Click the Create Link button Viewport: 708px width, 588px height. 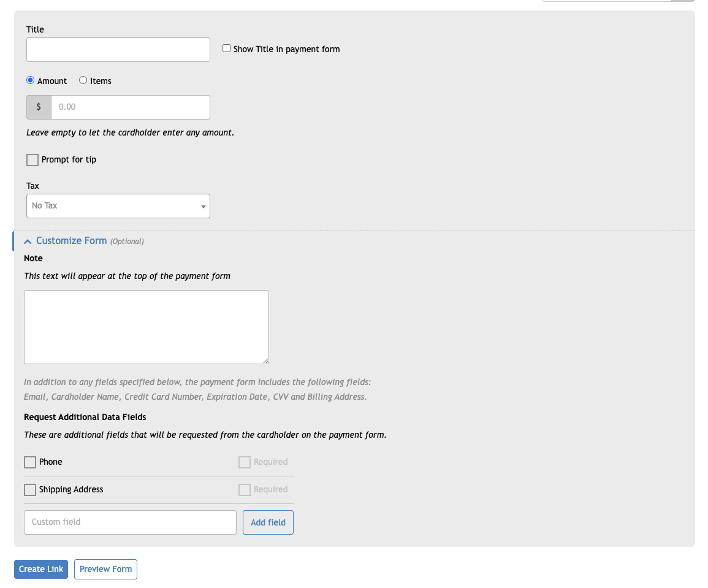coord(41,569)
